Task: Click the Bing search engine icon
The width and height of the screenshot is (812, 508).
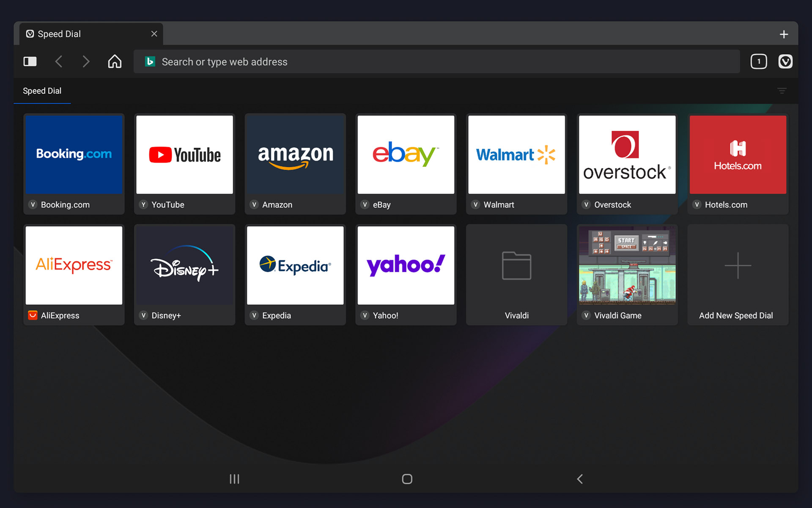Action: click(x=150, y=62)
